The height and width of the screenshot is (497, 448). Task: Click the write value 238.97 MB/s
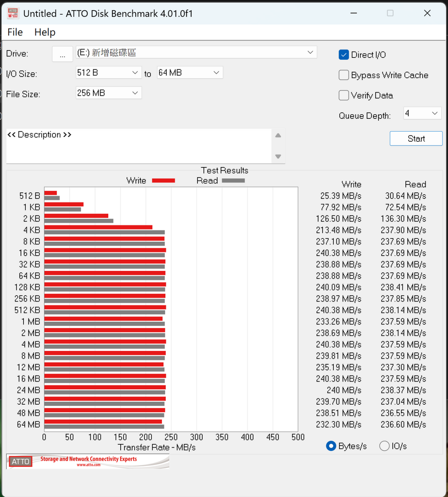[x=338, y=298]
